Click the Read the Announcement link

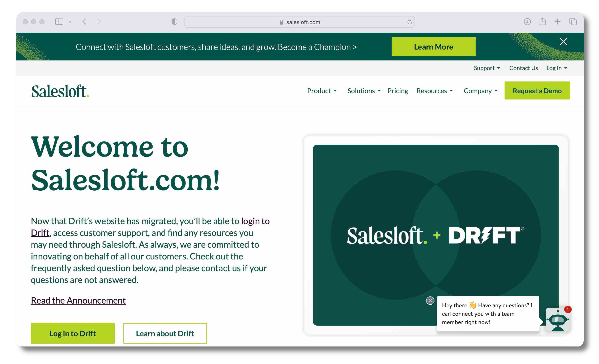[78, 300]
